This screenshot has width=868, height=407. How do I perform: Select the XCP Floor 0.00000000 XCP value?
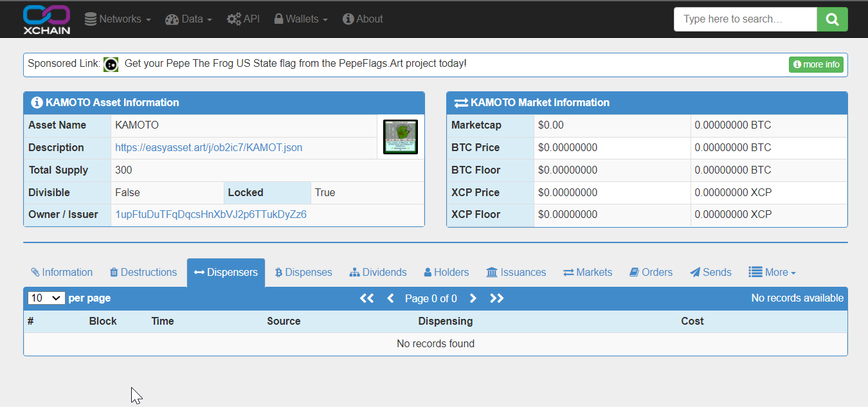(733, 215)
